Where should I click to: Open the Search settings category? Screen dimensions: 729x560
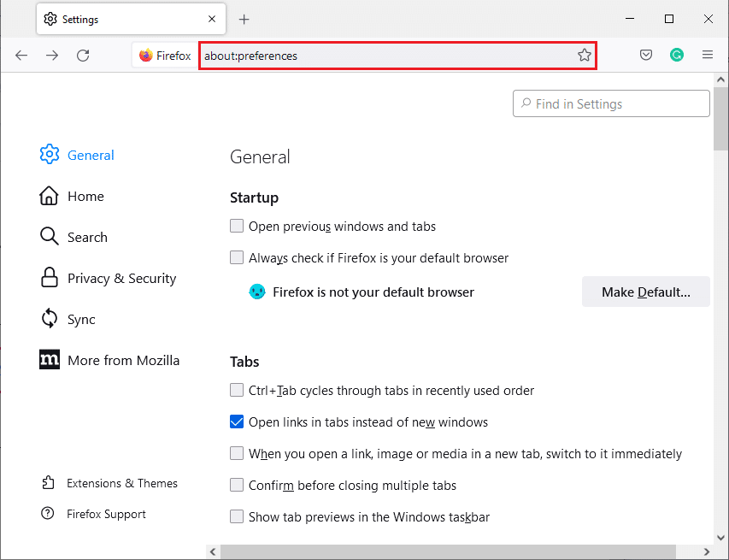click(x=87, y=237)
